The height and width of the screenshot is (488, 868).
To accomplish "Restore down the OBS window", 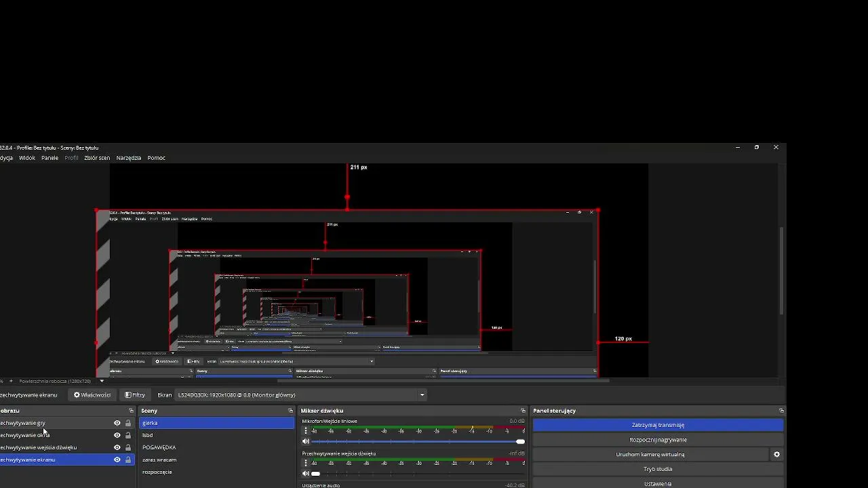I will (757, 147).
